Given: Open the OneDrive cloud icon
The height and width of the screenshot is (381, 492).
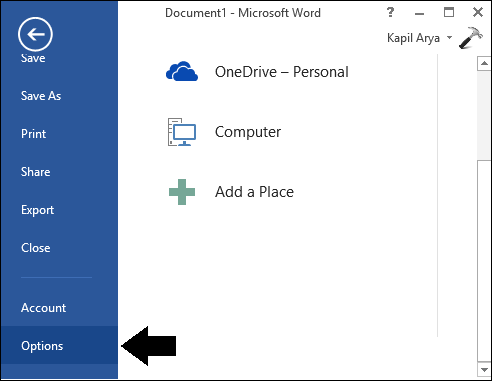Looking at the screenshot, I should [182, 71].
